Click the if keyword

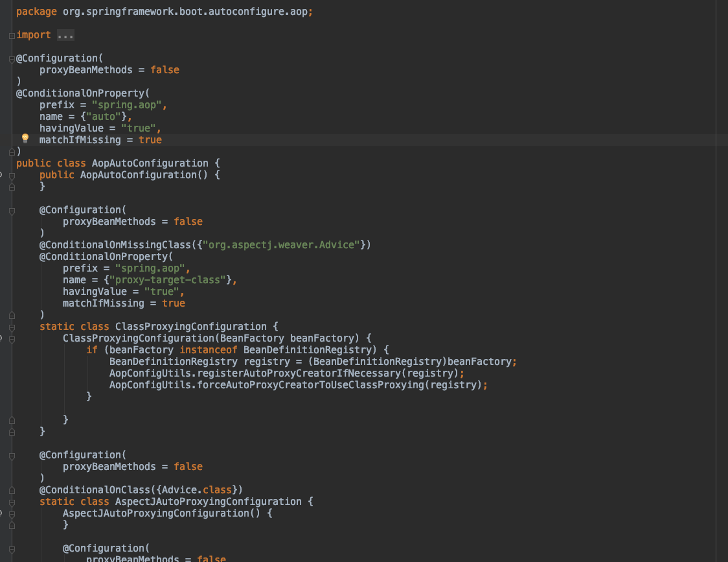92,350
